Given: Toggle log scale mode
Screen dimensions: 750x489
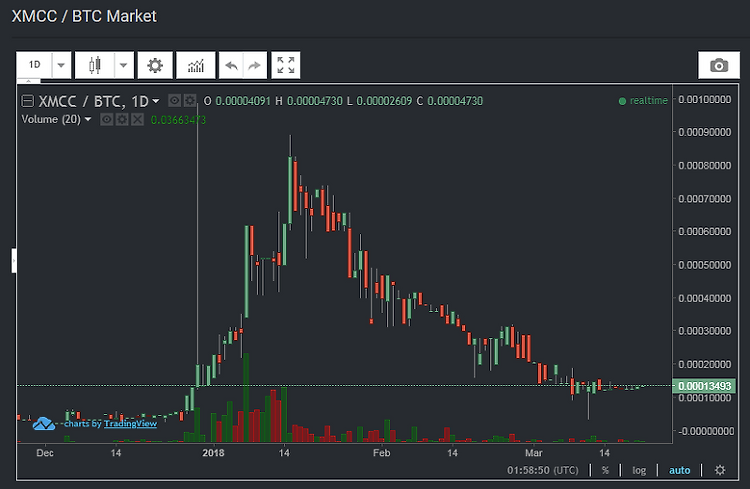Looking at the screenshot, I should 639,470.
